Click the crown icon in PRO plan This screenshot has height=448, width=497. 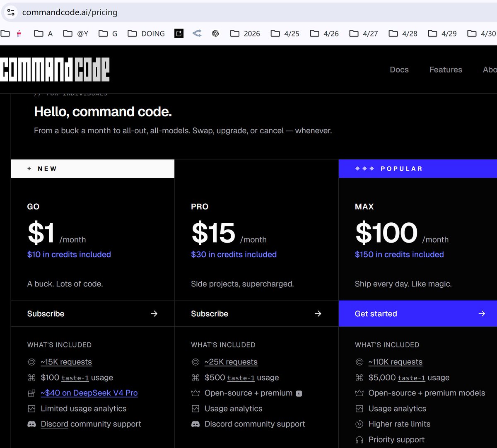[x=195, y=393]
